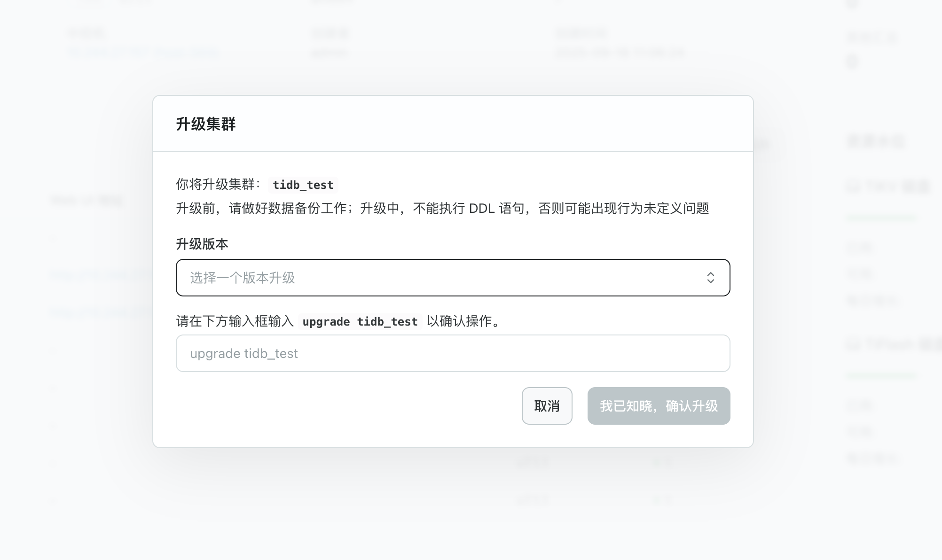Click the 升级集群 dialog title
Viewport: 942px width, 560px height.
pyautogui.click(x=206, y=124)
